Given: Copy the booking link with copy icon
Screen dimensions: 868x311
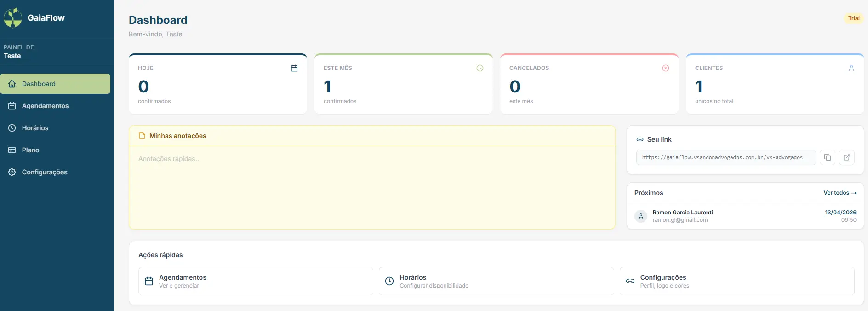Looking at the screenshot, I should pos(828,157).
